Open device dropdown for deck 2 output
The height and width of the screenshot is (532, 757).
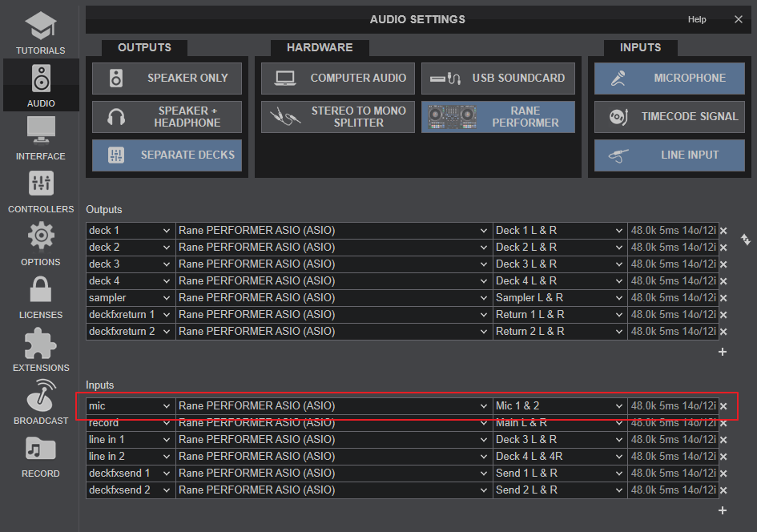tap(334, 248)
